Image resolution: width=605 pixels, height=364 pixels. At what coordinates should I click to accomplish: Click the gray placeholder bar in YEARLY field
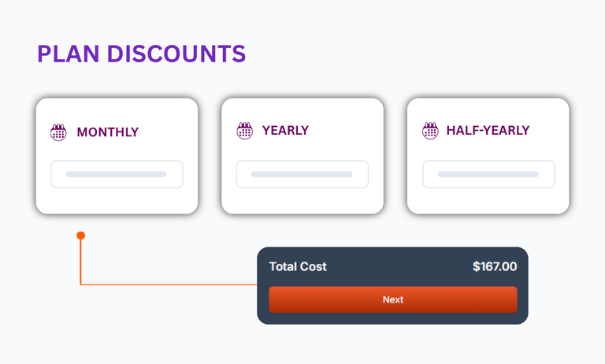pos(302,174)
